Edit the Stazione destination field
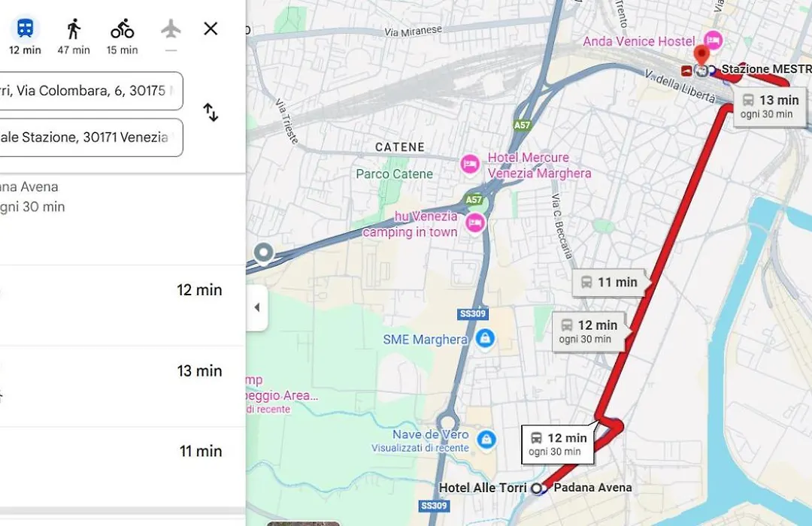Screen dimensions: 812x526 pos(91,138)
